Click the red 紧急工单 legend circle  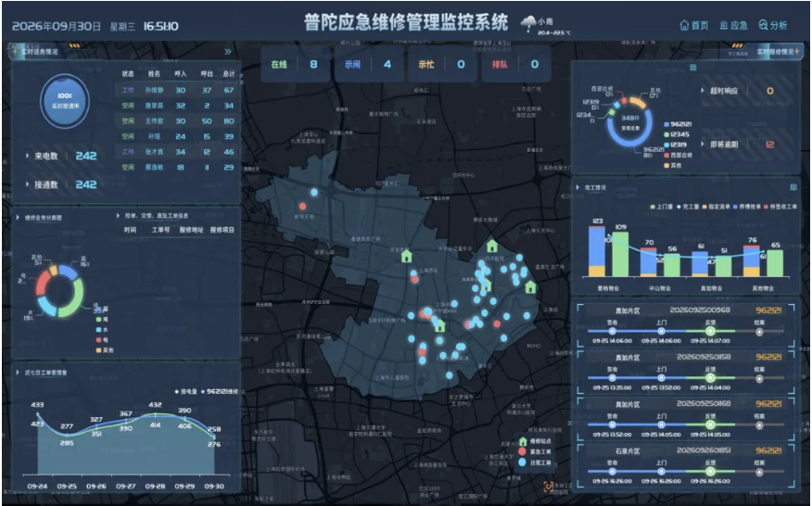522,451
